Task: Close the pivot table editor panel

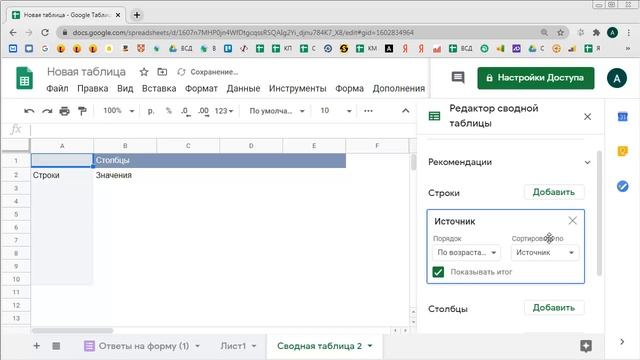Action: [x=587, y=117]
